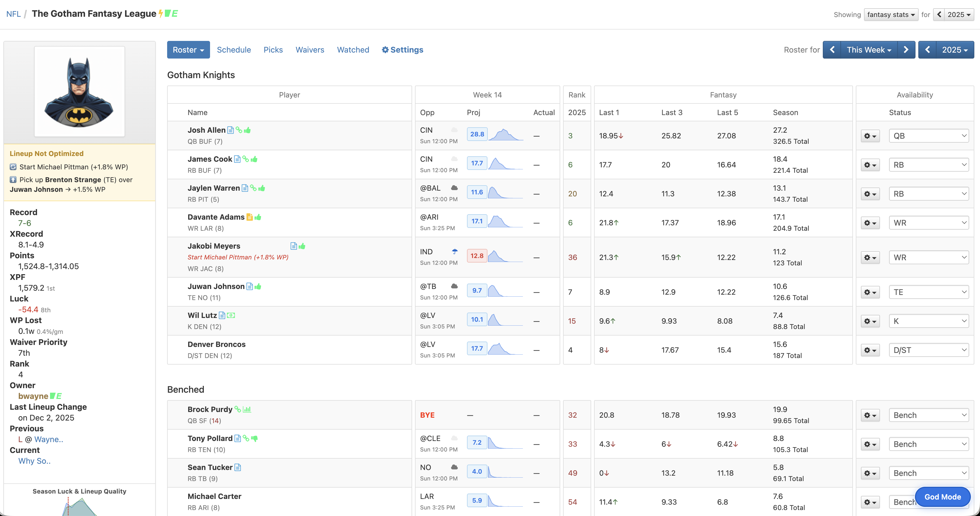Go to previous season in top-right selector

pyautogui.click(x=939, y=14)
